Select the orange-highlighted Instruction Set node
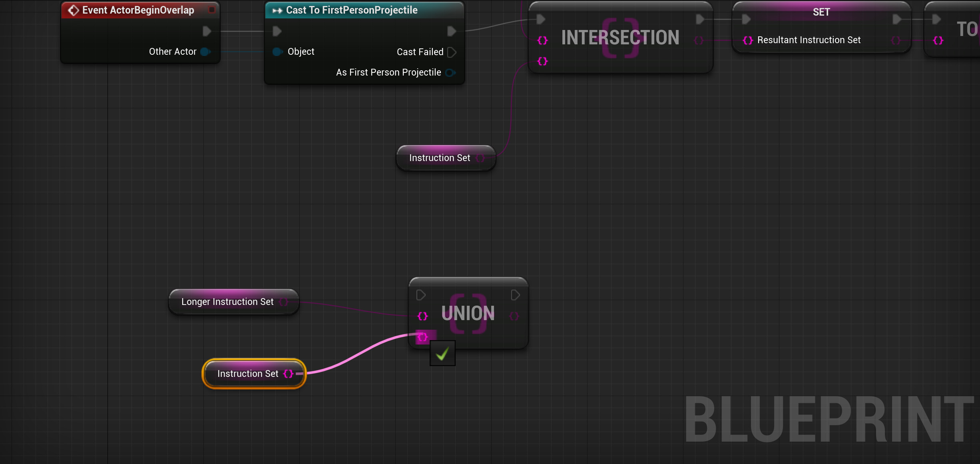980x464 pixels. click(x=248, y=374)
